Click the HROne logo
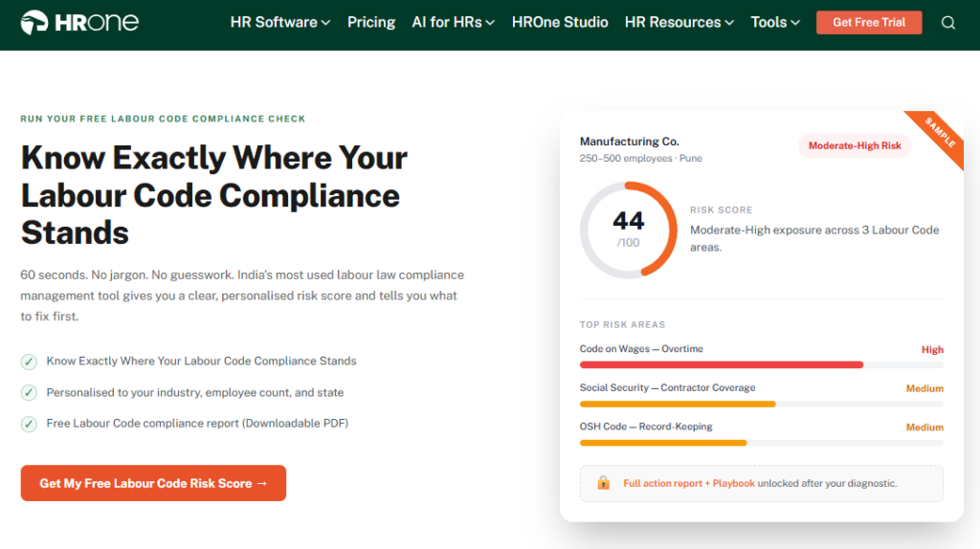The image size is (980, 549). [79, 23]
